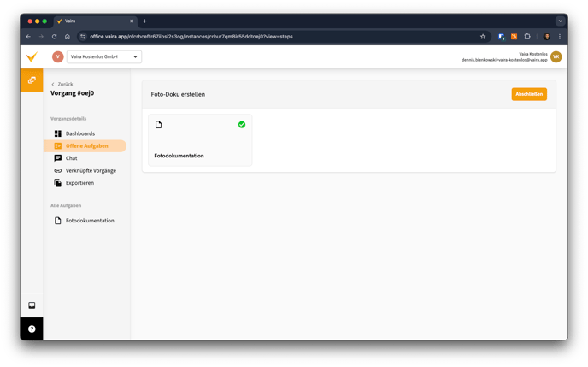The height and width of the screenshot is (367, 588).
Task: Reload the page in the browser
Action: [x=54, y=37]
